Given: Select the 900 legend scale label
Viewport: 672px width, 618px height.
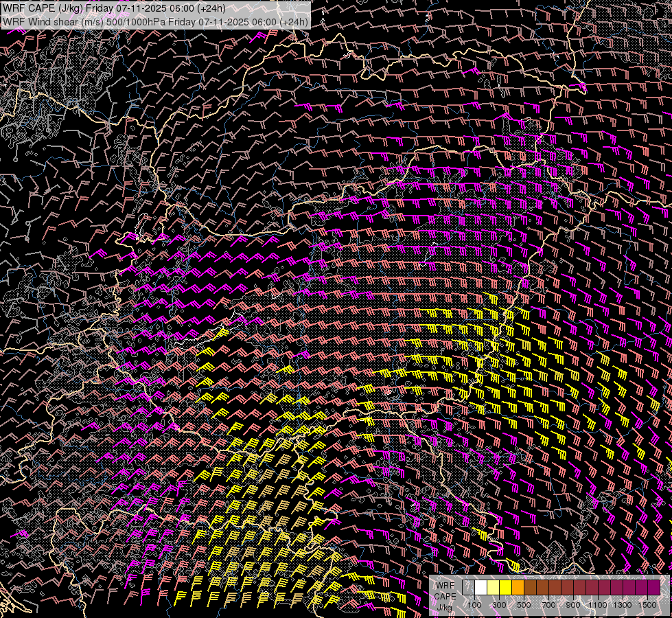Looking at the screenshot, I should pos(573,605).
